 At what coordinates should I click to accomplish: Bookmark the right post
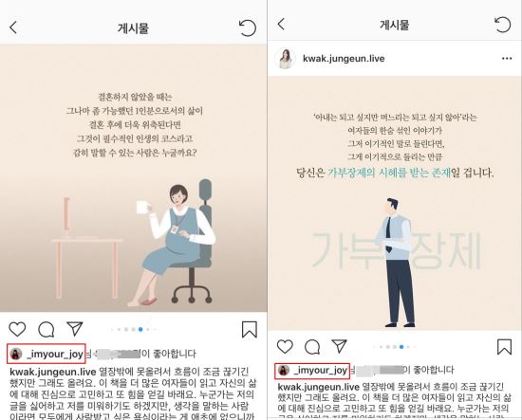tap(504, 347)
